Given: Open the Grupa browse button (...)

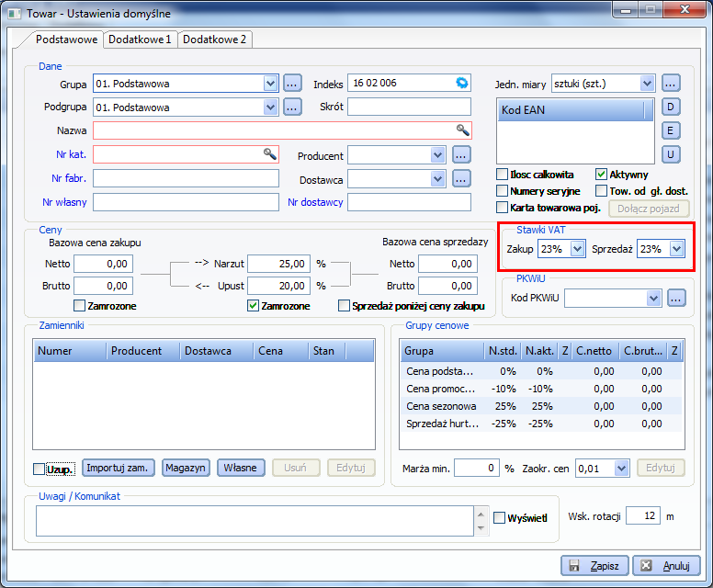Looking at the screenshot, I should click(x=292, y=84).
